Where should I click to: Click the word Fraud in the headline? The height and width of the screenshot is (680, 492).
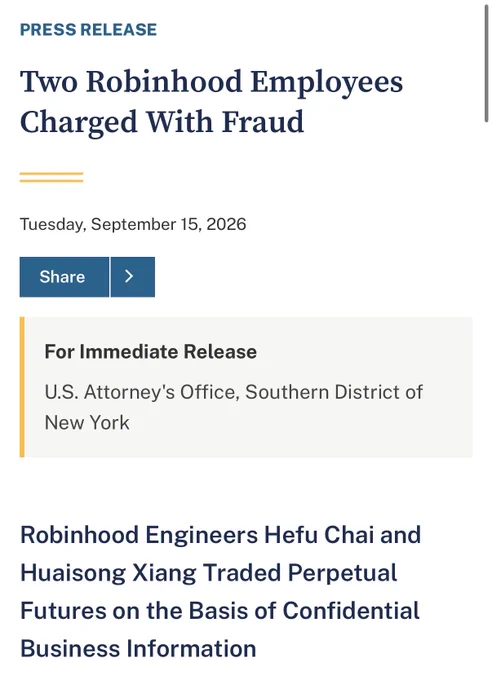[263, 122]
